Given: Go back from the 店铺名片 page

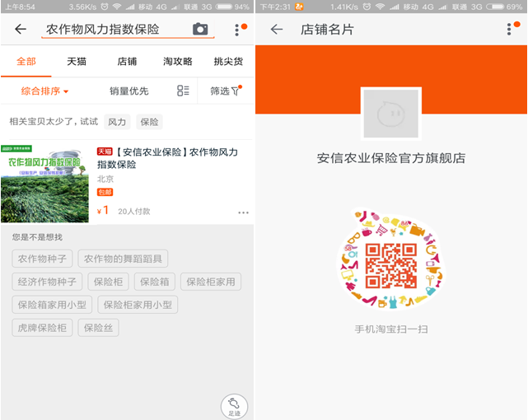Looking at the screenshot, I should [x=277, y=30].
